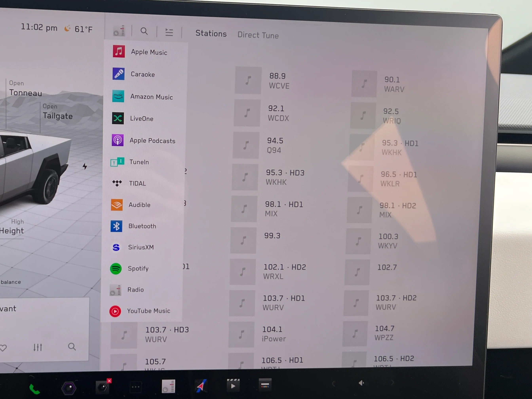Screen dimensions: 532x399
Task: Open YouTube Music app
Action: tap(148, 311)
